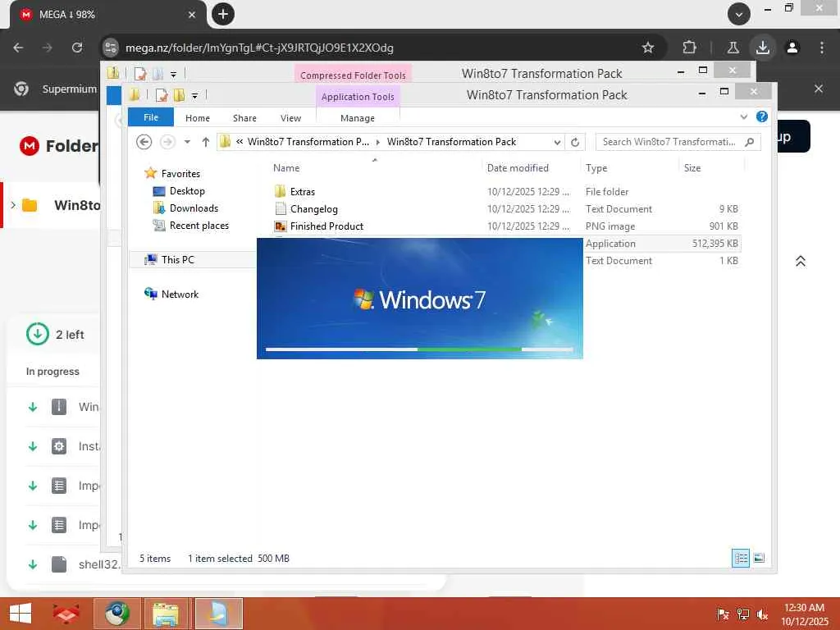The image size is (840, 630).
Task: Open a new browser tab
Action: (x=223, y=14)
